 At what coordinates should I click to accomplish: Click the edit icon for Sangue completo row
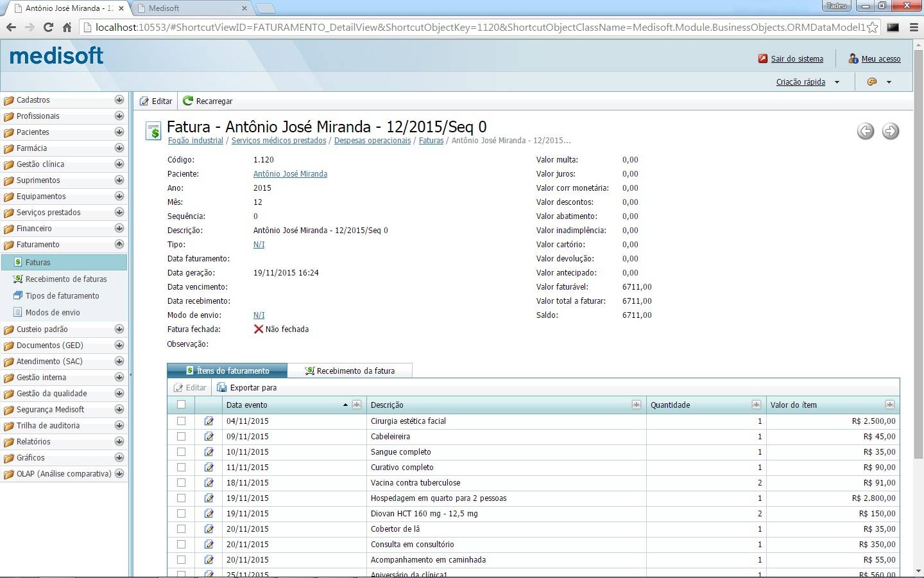[x=209, y=452]
